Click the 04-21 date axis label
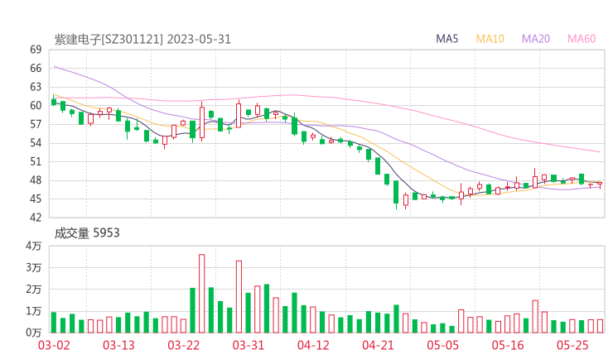613x364 pixels. [x=378, y=345]
